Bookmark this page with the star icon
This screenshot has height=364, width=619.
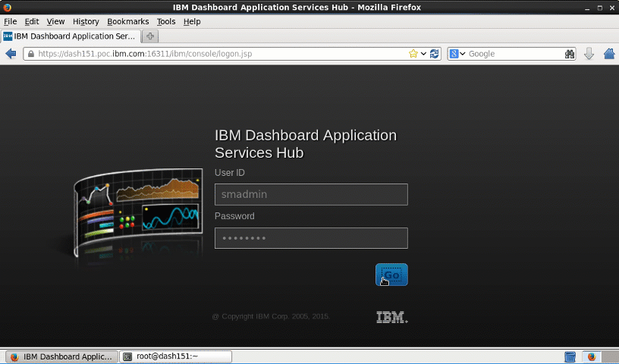coord(413,54)
